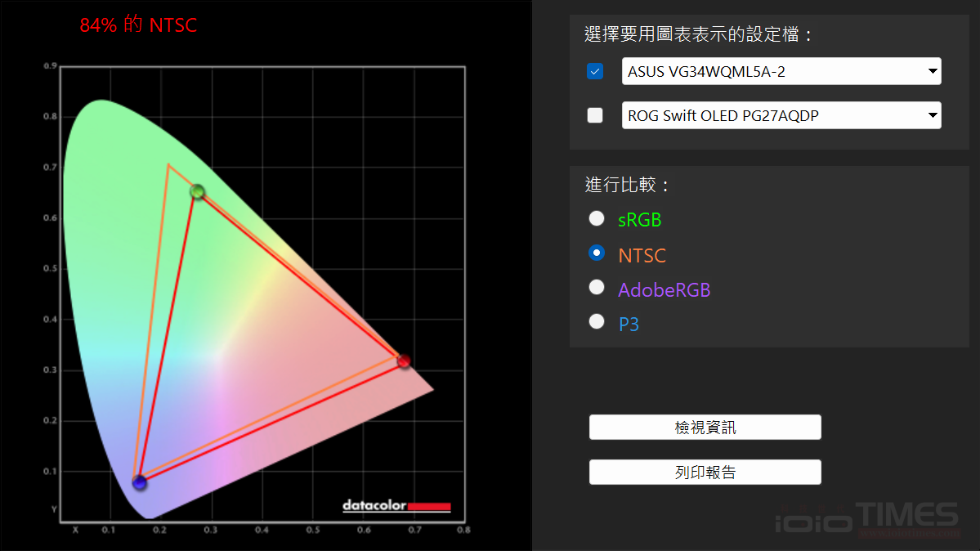Screen dimensions: 980x551
Task: Open the ASUS VG34WQML5A-2 profile dropdown
Action: (781, 71)
